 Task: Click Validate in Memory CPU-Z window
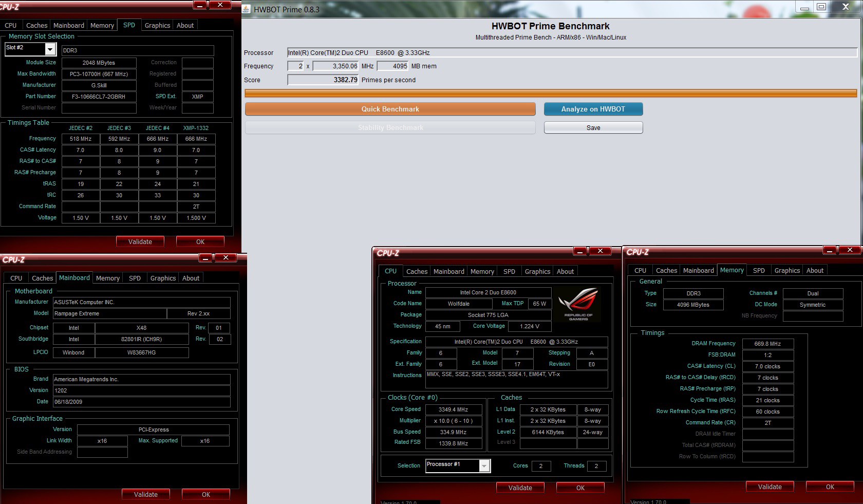(770, 487)
